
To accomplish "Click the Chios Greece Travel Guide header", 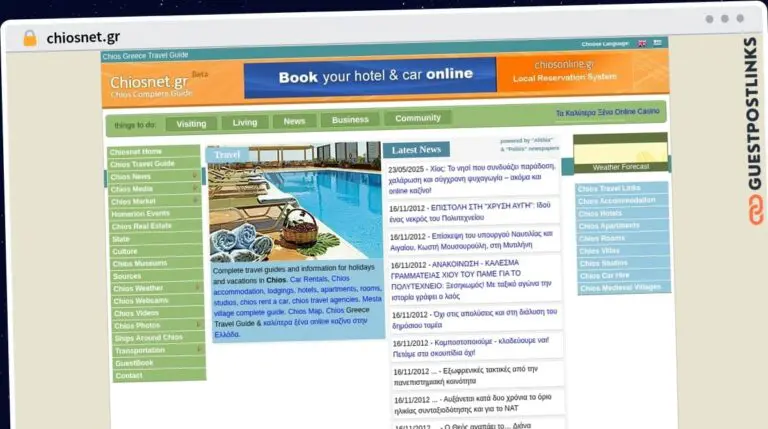I will [145, 56].
